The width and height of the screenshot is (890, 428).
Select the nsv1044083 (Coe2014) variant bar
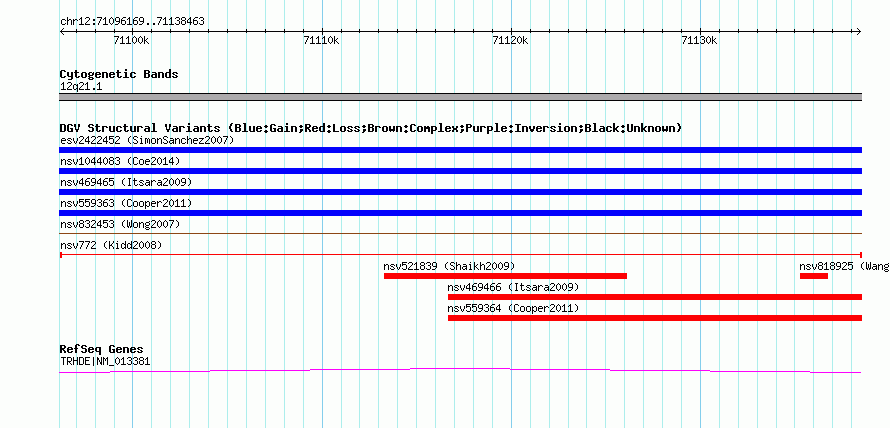click(460, 171)
